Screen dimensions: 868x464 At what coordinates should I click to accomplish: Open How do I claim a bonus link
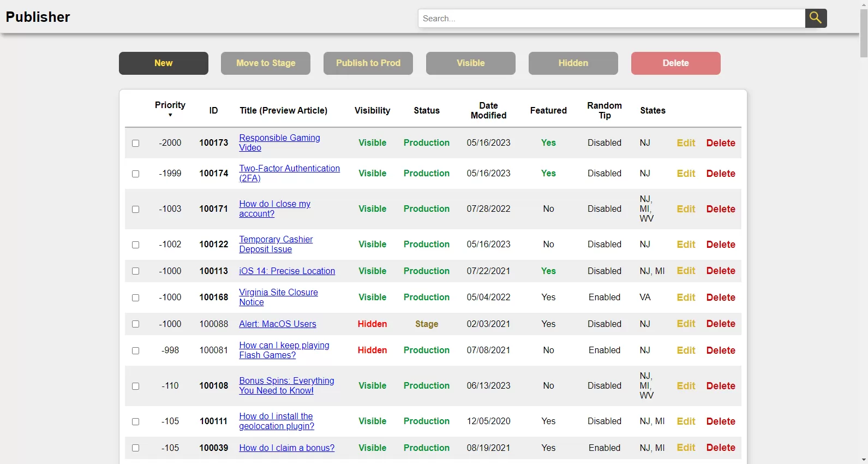(287, 448)
